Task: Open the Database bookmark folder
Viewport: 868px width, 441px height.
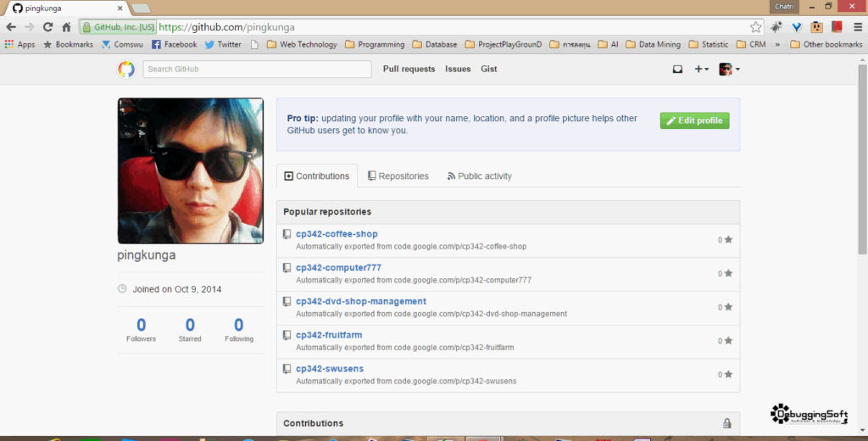Action: pyautogui.click(x=435, y=44)
